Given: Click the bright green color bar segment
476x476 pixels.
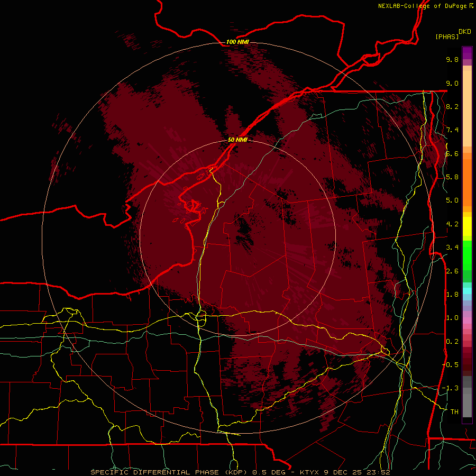Looking at the screenshot, I should click(x=467, y=256).
